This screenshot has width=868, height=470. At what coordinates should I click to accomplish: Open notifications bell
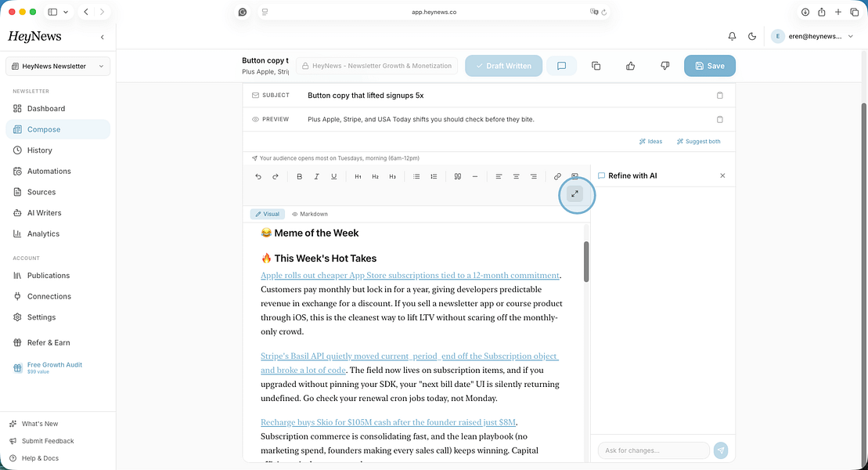[732, 36]
